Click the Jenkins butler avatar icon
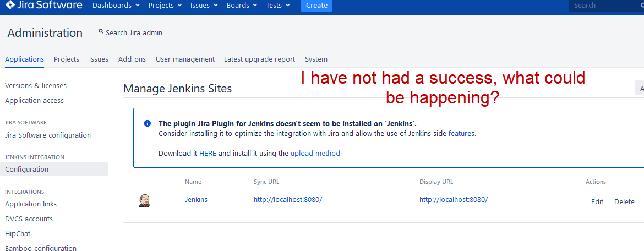This screenshot has height=251, width=644. pyautogui.click(x=144, y=200)
